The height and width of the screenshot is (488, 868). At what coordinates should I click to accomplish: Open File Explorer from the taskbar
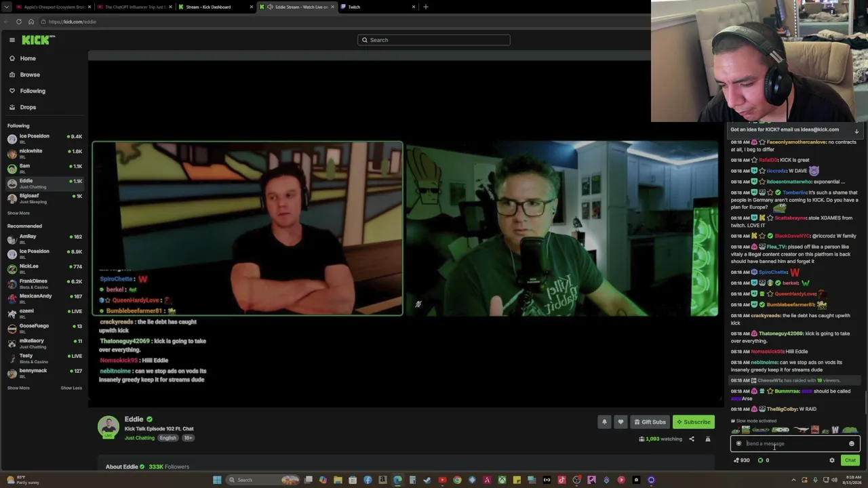pos(338,480)
